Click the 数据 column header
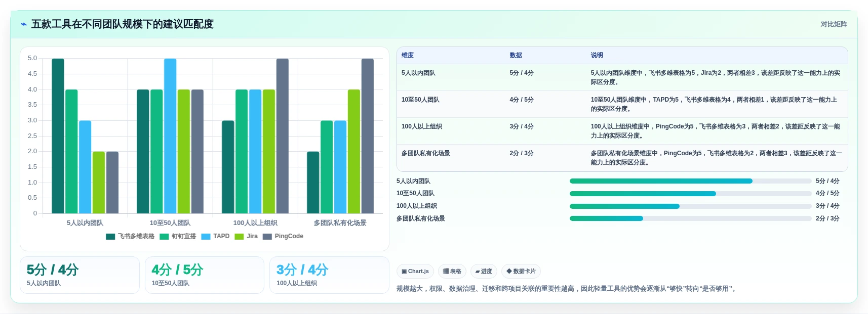 click(516, 55)
